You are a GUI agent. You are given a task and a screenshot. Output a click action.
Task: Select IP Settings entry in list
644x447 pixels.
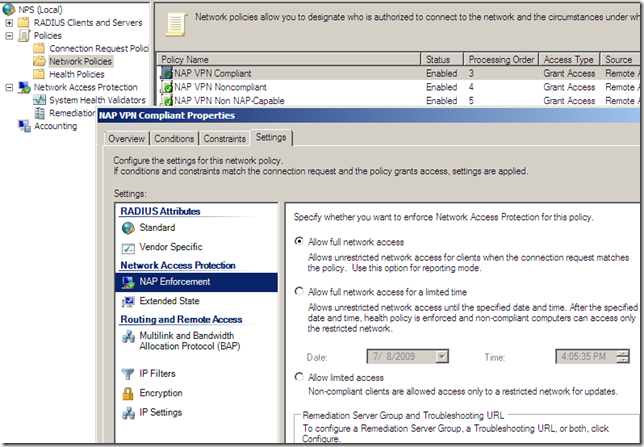(x=161, y=412)
